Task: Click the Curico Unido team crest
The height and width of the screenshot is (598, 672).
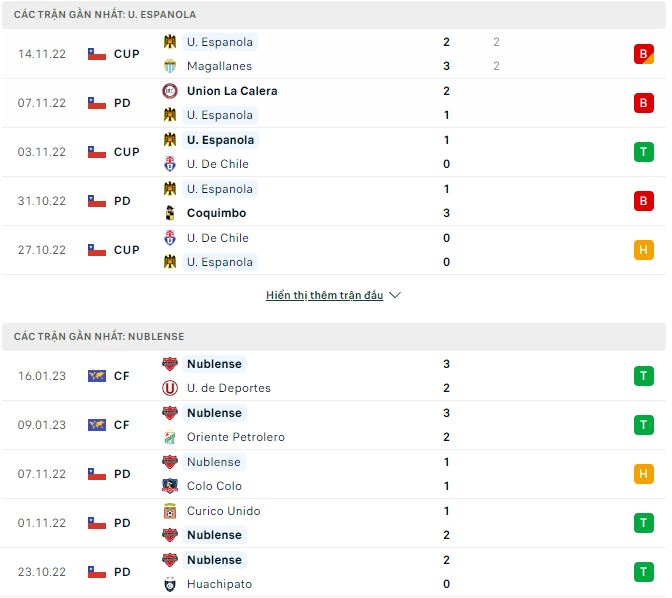Action: pyautogui.click(x=170, y=511)
